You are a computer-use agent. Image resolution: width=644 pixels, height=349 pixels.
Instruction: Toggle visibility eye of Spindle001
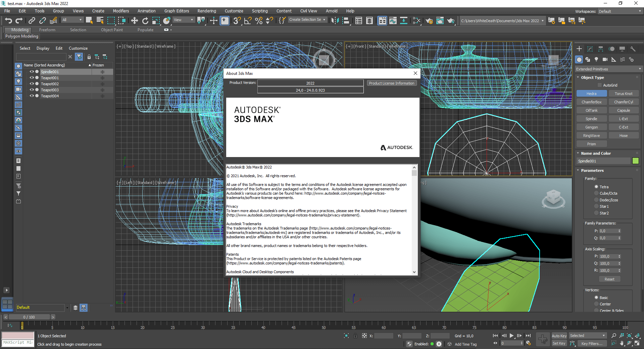pos(32,72)
